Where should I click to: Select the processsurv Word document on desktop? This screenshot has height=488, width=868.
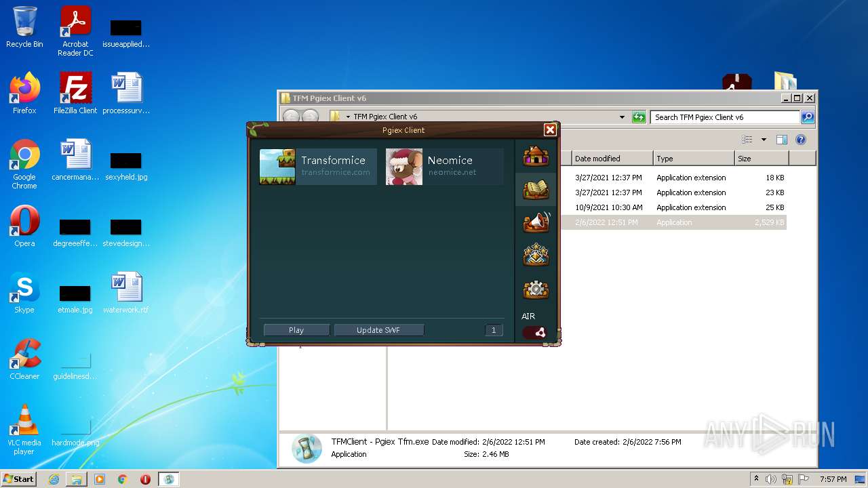[x=126, y=94]
